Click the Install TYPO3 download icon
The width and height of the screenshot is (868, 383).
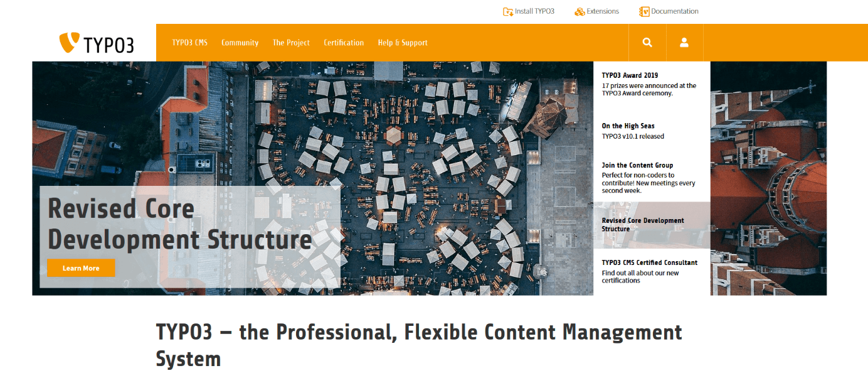click(507, 11)
